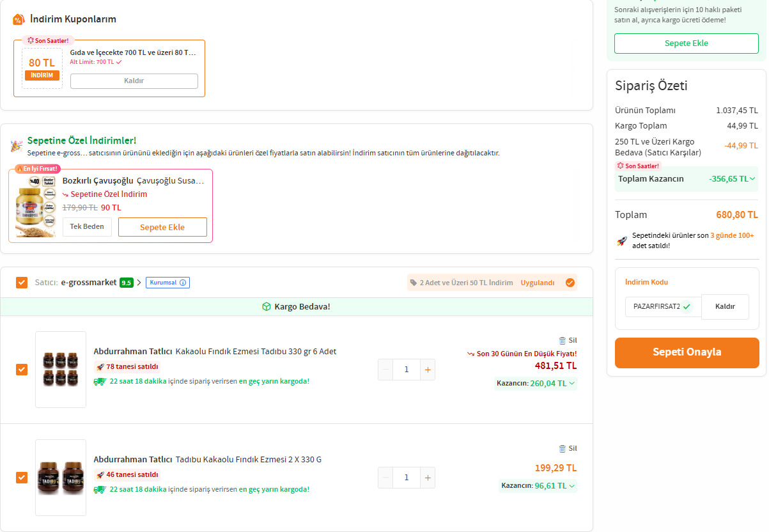The image size is (769, 532).
Task: Click the party popper icon beside Sepetine Özel İndirimler
Action: [17, 146]
